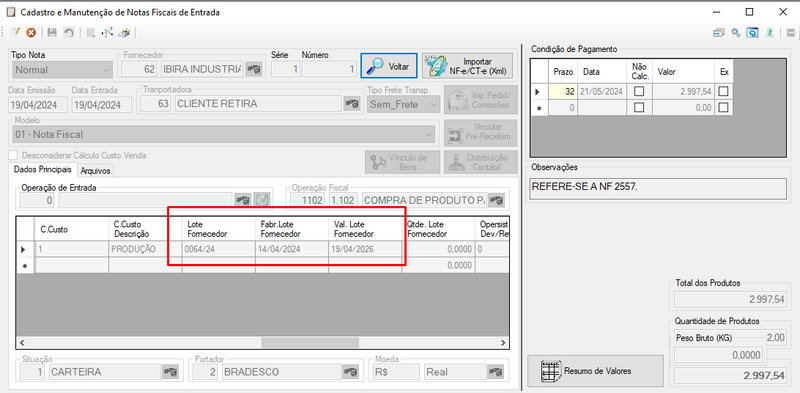Click the blue gear window icon at top right
The width and height of the screenshot is (800, 393).
[753, 33]
